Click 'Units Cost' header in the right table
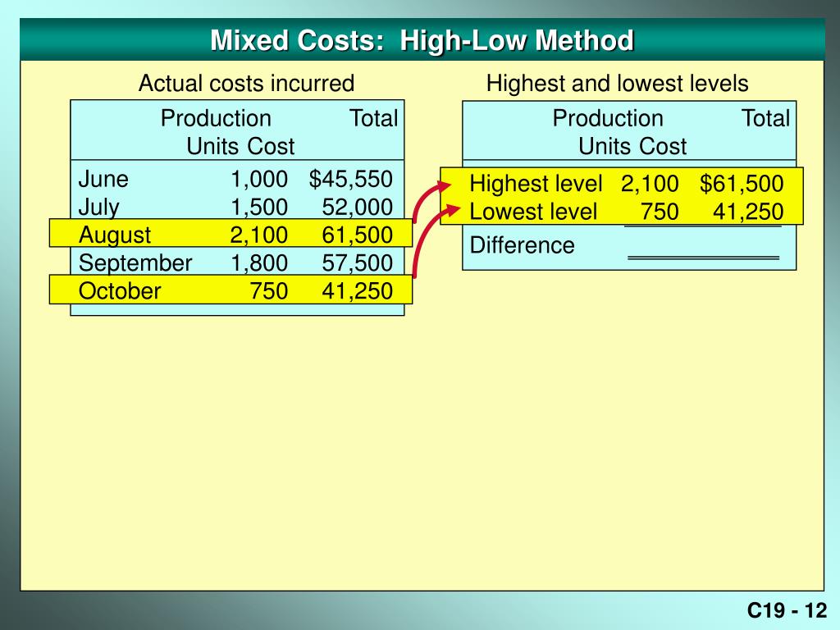Viewport: 840px width, 630px height. tap(632, 146)
